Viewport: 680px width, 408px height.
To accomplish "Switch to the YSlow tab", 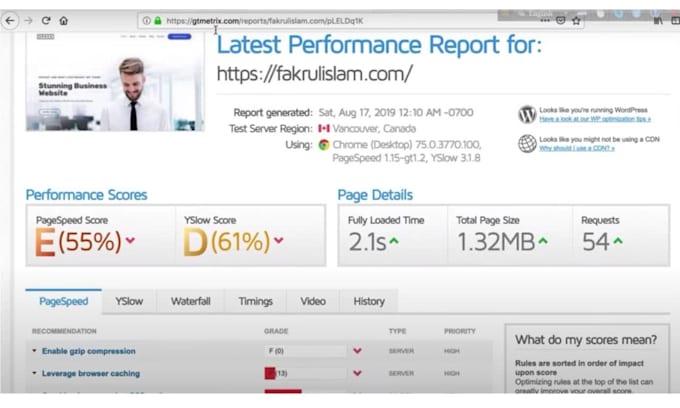I will (x=129, y=301).
